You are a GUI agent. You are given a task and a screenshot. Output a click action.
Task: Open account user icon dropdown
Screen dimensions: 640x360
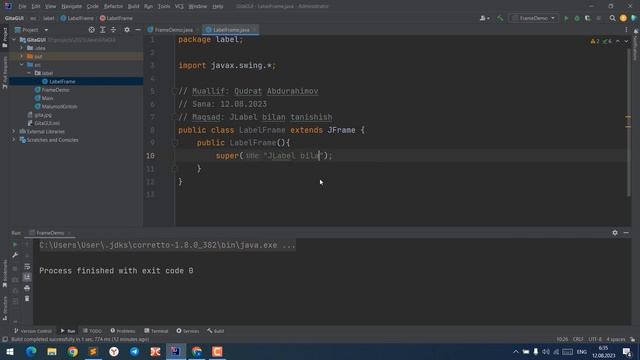484,18
